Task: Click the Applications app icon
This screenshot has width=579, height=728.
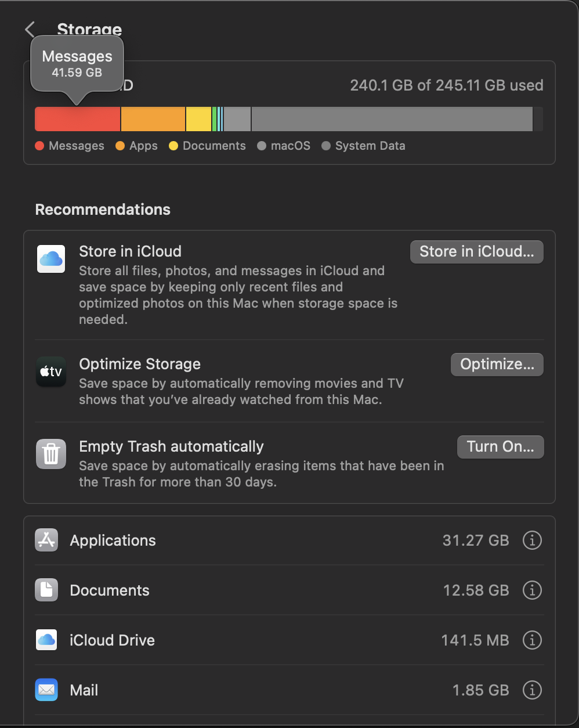Action: pyautogui.click(x=46, y=540)
